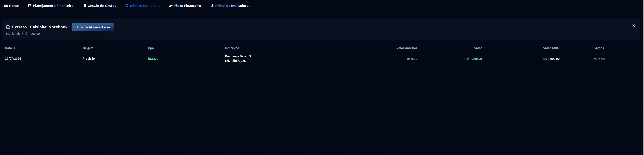
Task: Close the Extrato panel with X
Action: tap(634, 26)
